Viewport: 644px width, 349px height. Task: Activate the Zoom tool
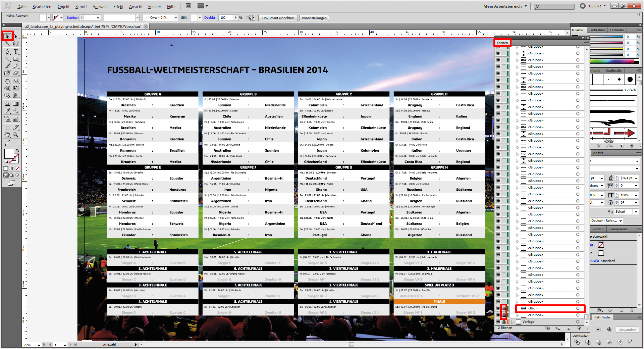point(15,135)
